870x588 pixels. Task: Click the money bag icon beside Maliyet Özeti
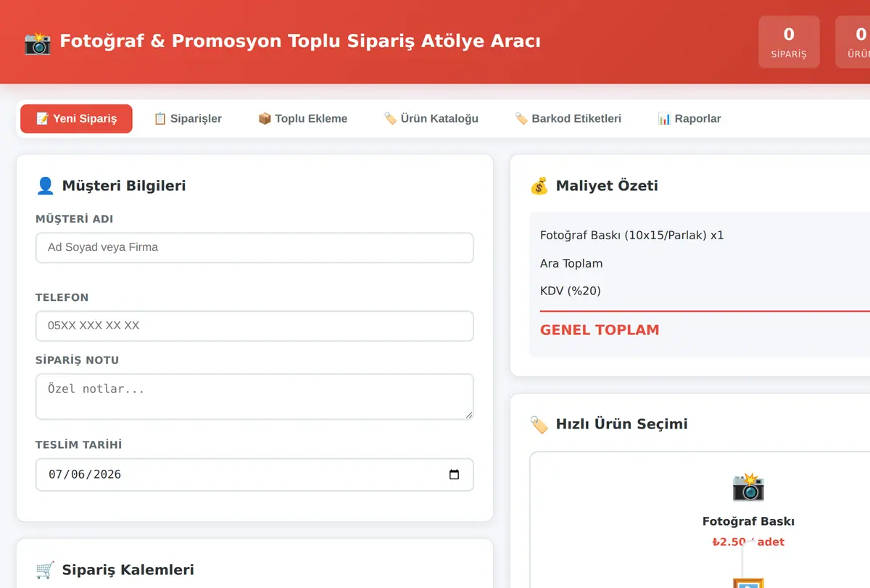(539, 186)
